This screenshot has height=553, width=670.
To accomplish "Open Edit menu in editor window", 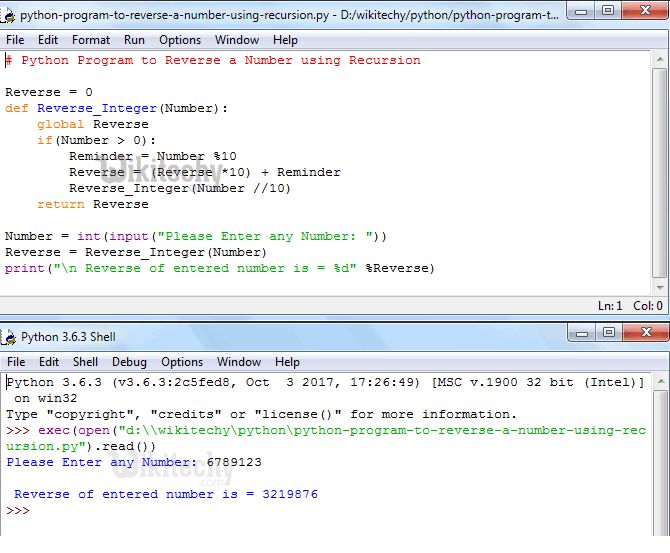I will click(x=47, y=40).
